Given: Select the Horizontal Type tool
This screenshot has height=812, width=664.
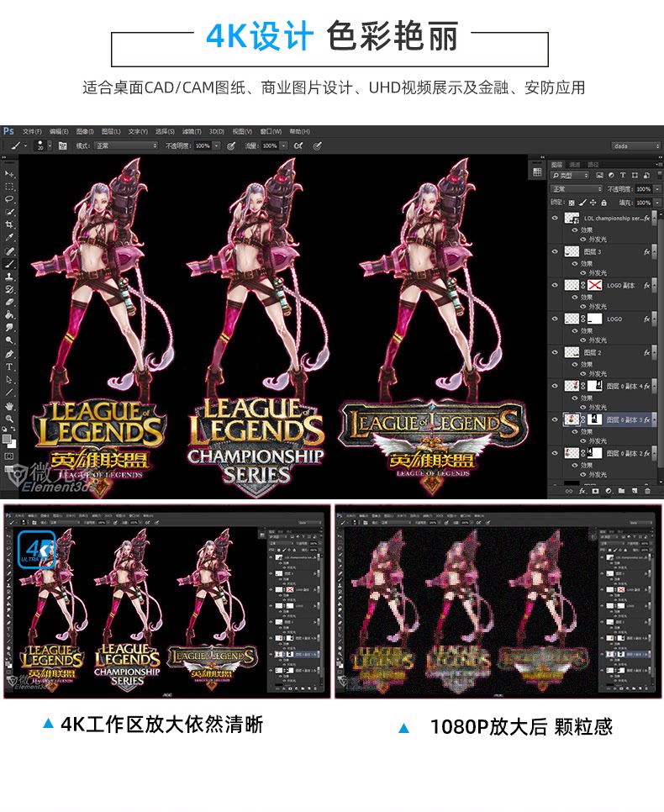Looking at the screenshot, I should click(x=9, y=367).
